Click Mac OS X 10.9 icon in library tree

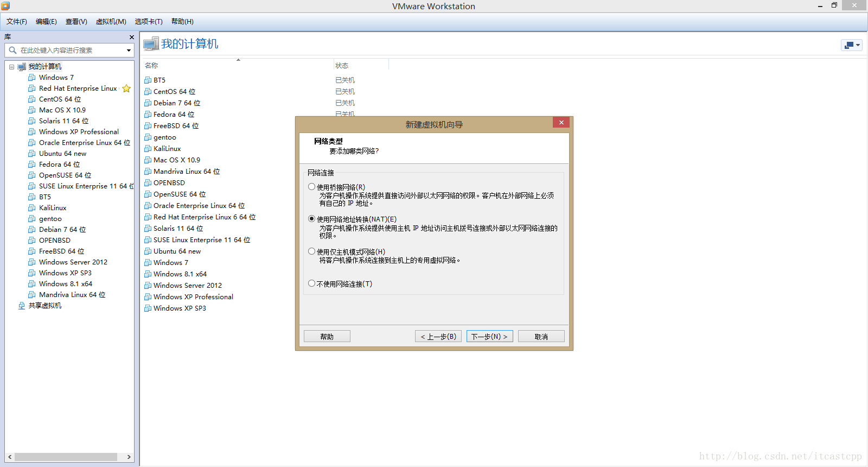click(32, 110)
